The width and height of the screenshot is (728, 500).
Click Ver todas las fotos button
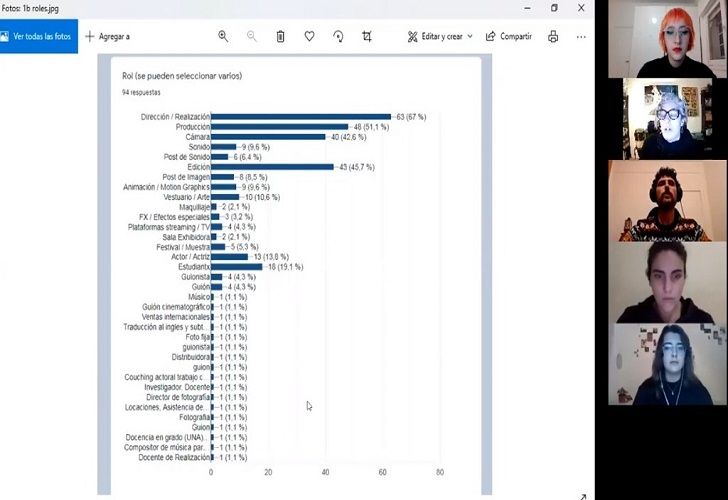click(39, 36)
